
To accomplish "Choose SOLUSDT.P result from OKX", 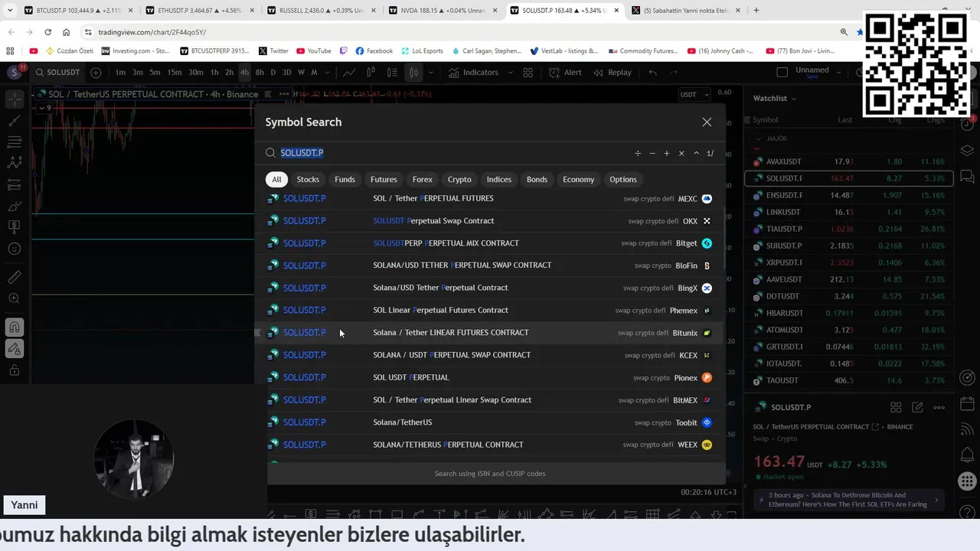I will 490,221.
